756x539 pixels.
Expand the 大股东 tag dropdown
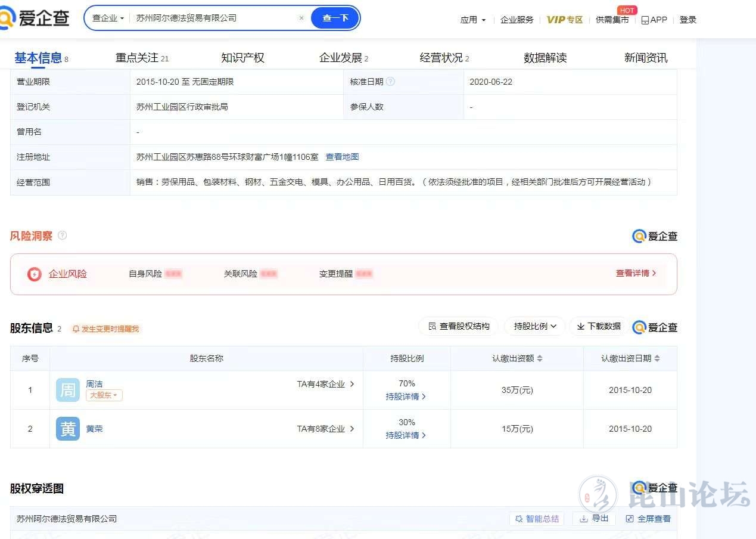[104, 395]
